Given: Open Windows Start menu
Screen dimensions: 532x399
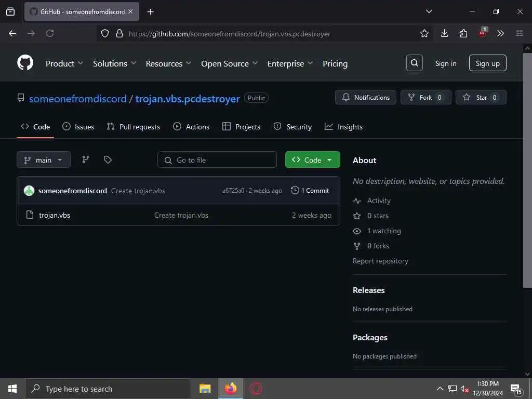Looking at the screenshot, I should pos(12,389).
